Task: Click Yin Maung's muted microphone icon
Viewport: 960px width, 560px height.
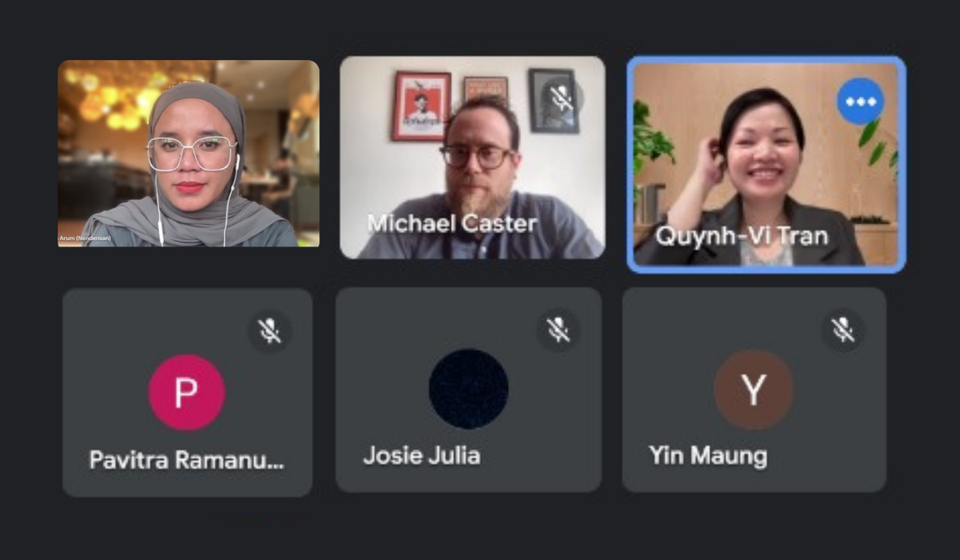Action: 842,329
